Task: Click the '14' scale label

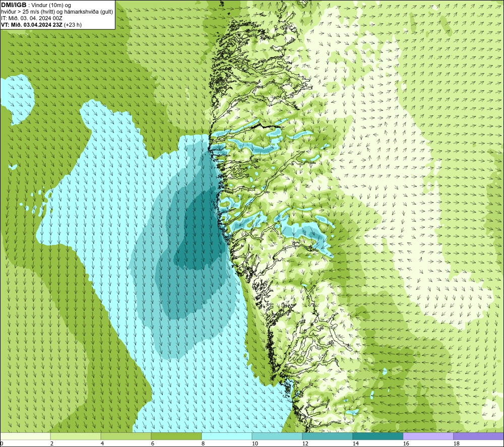Action: click(x=355, y=444)
